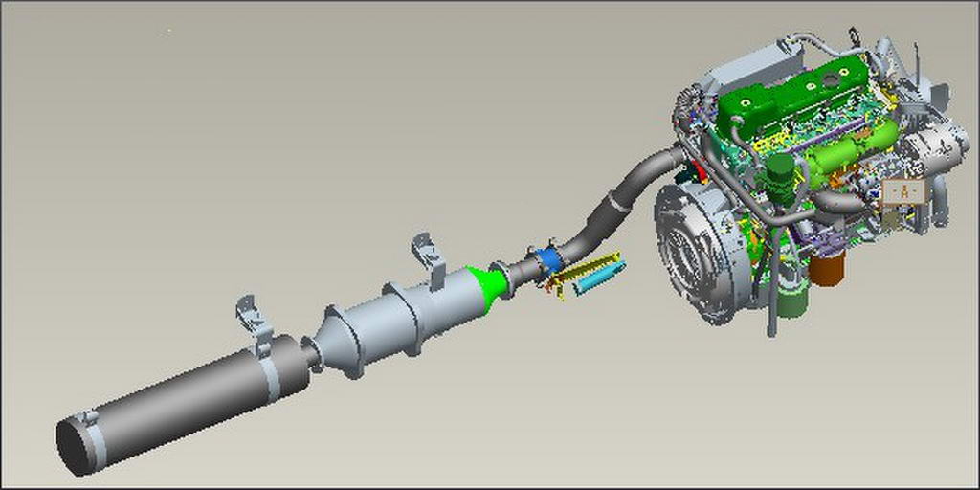Select the orange oil filter canister
The height and width of the screenshot is (490, 980).
tap(829, 267)
